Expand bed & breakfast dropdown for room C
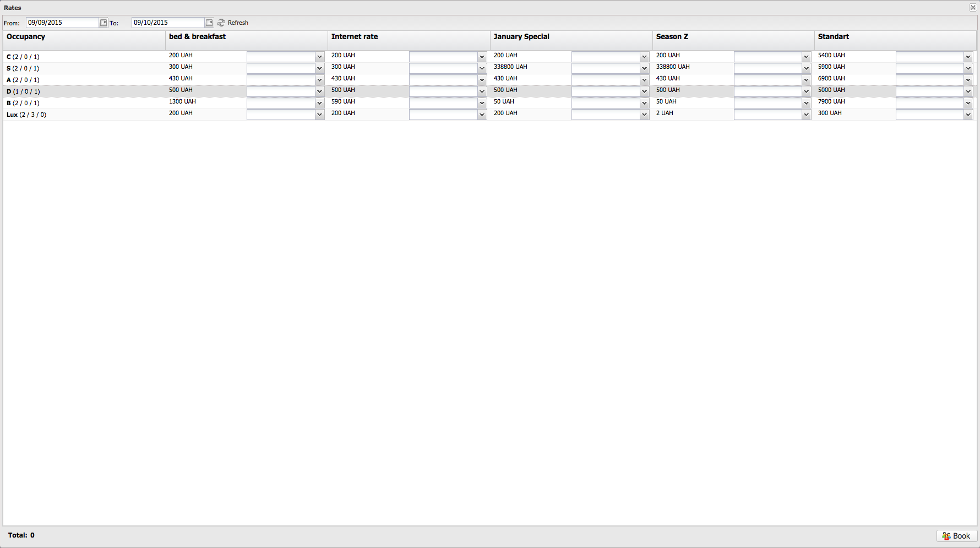 pos(319,57)
